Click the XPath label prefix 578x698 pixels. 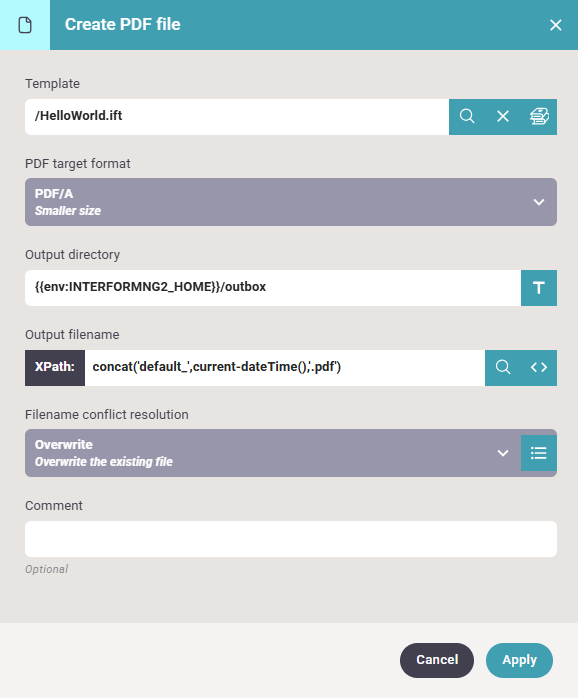click(55, 368)
